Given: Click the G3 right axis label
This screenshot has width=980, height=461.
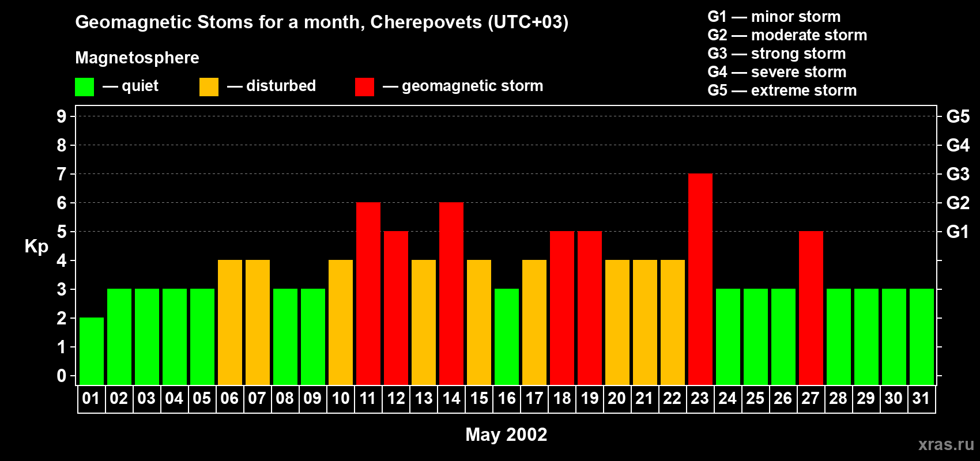Looking at the screenshot, I should 958,174.
